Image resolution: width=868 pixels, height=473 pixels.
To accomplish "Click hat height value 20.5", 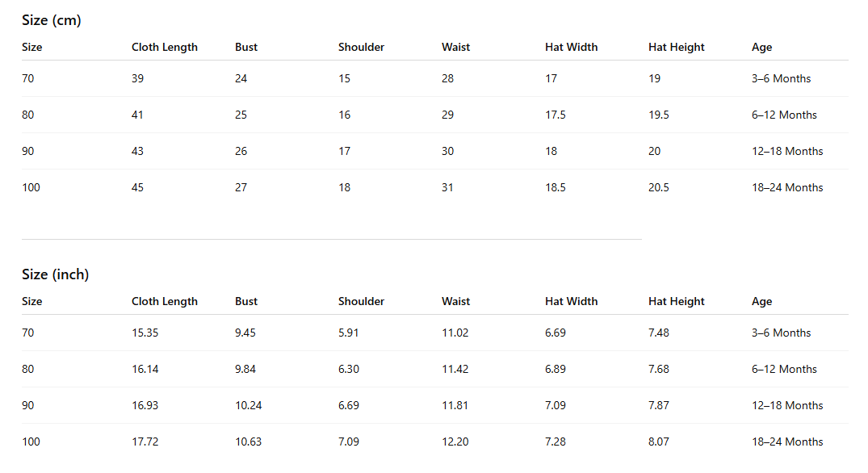I will click(x=658, y=188).
